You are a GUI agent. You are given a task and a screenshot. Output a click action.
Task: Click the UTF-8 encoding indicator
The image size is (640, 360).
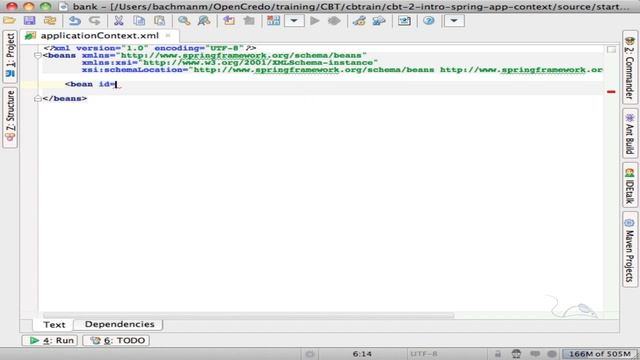424,354
